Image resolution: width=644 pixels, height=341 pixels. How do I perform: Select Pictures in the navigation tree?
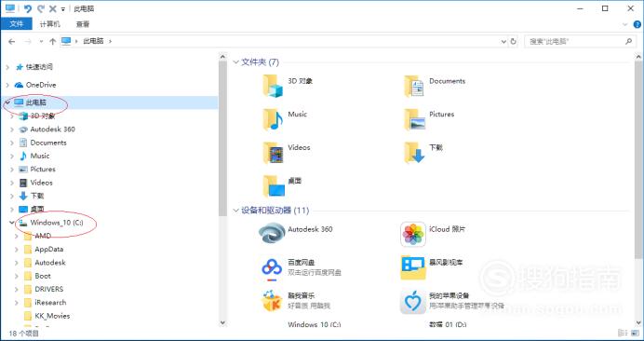pos(42,169)
